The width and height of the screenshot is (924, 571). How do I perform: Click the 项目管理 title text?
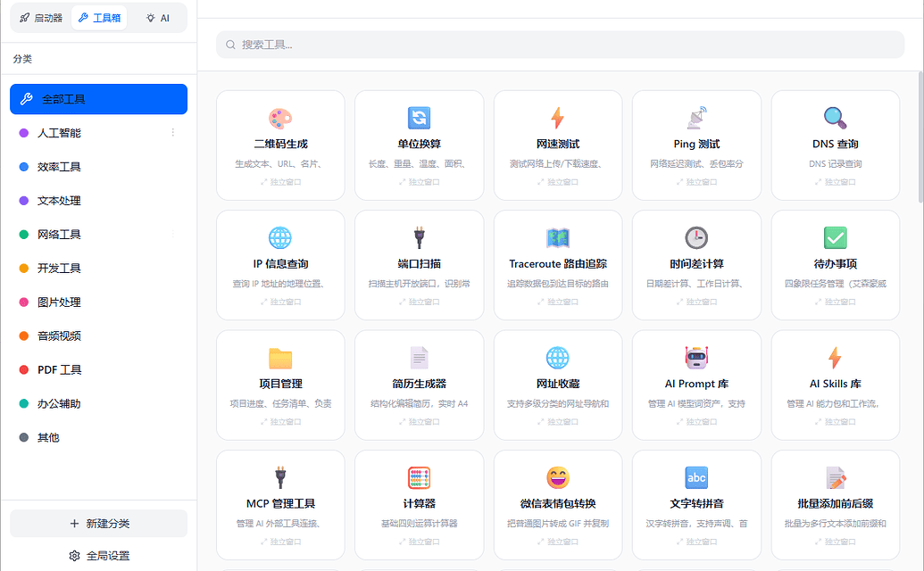(x=280, y=384)
